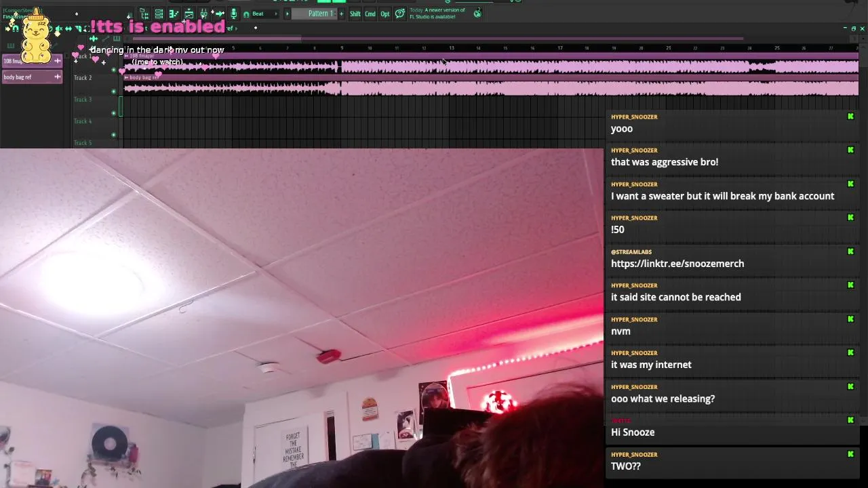The width and height of the screenshot is (868, 488).
Task: Open the Mixer toolbar icon
Action: [x=203, y=14]
